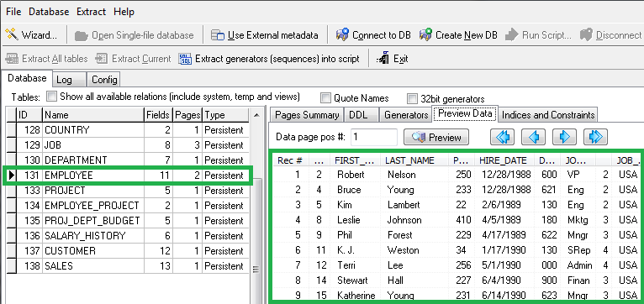
Task: Jump to last data page arrow
Action: [x=595, y=137]
